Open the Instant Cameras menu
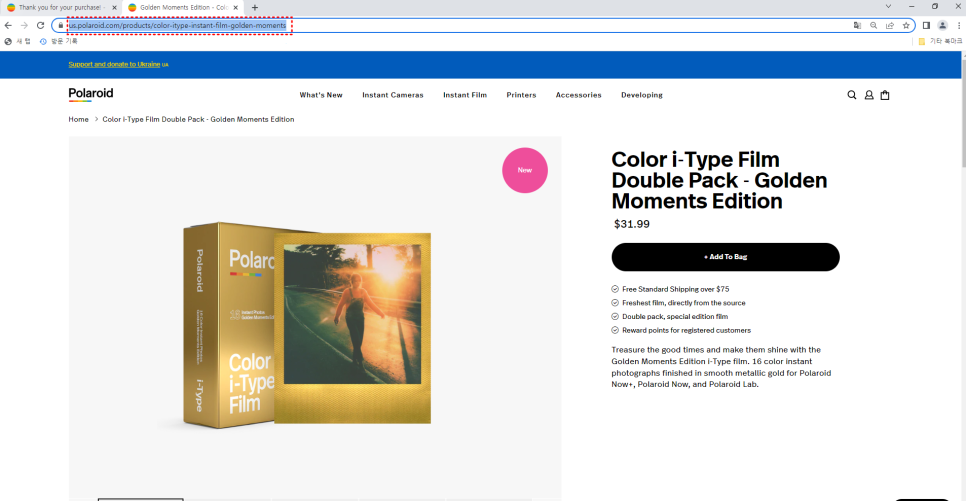 (x=393, y=95)
